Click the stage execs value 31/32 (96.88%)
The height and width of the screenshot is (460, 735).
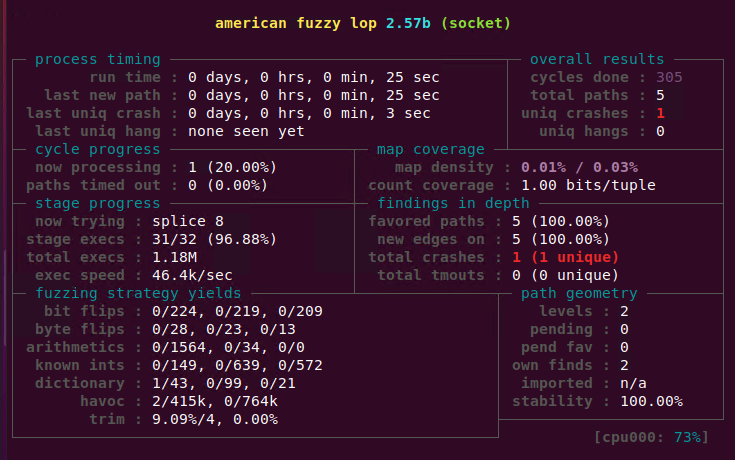click(215, 239)
